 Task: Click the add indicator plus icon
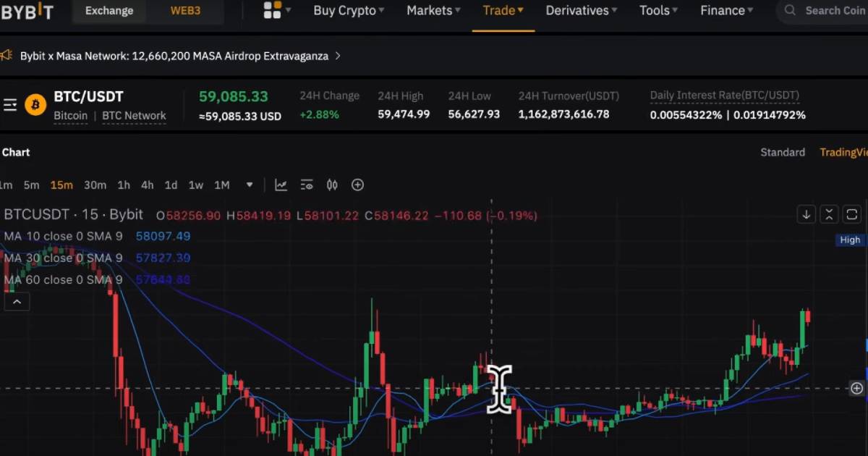click(357, 185)
